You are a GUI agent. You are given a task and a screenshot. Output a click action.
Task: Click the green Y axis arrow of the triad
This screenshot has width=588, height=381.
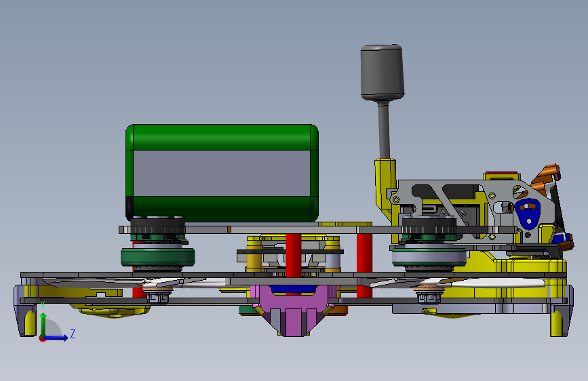click(43, 323)
